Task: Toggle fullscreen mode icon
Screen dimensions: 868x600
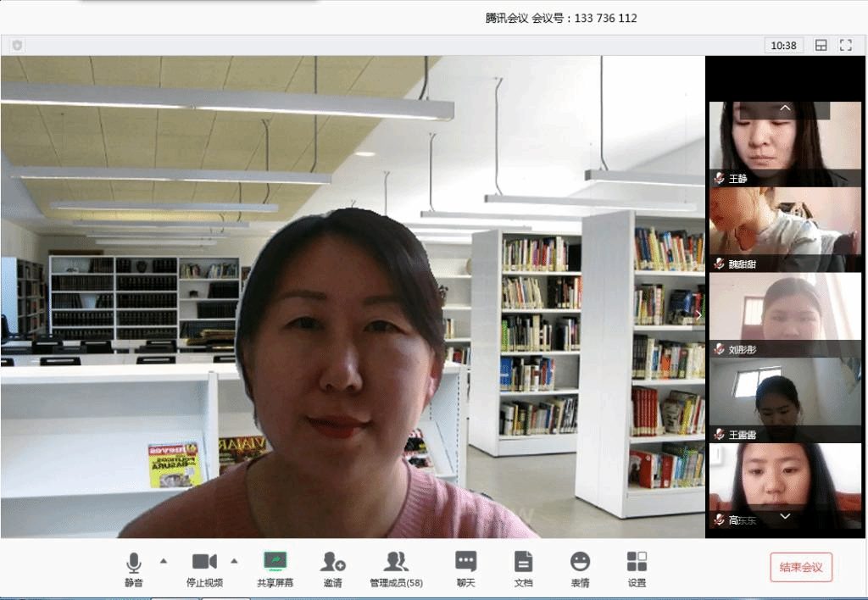Action: click(845, 46)
